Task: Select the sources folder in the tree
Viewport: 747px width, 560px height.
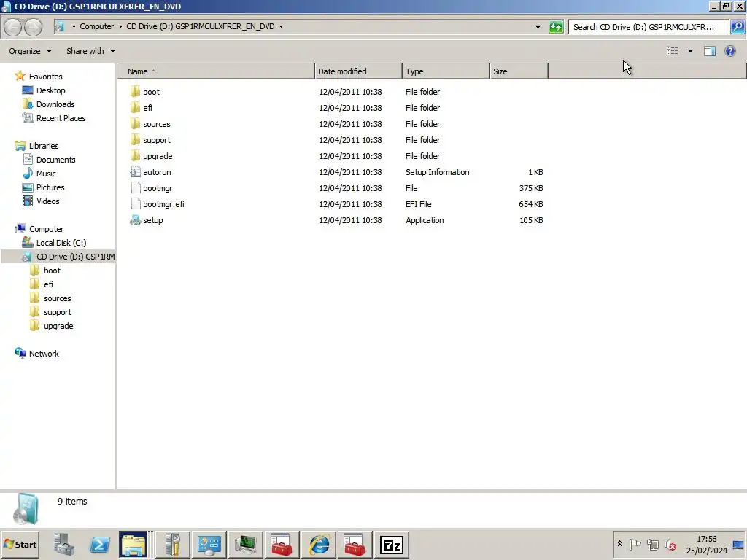Action: coord(57,298)
